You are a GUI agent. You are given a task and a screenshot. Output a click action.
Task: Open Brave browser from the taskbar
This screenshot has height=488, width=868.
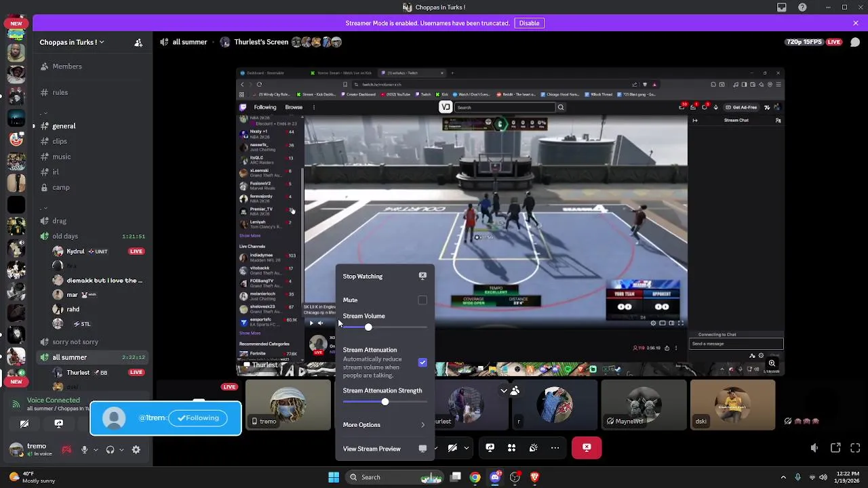point(535,477)
